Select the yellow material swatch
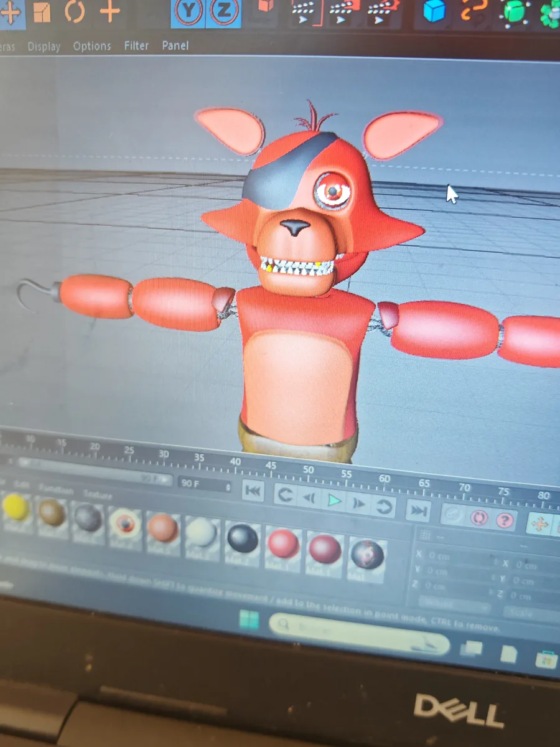Image resolution: width=560 pixels, height=747 pixels. point(16,509)
